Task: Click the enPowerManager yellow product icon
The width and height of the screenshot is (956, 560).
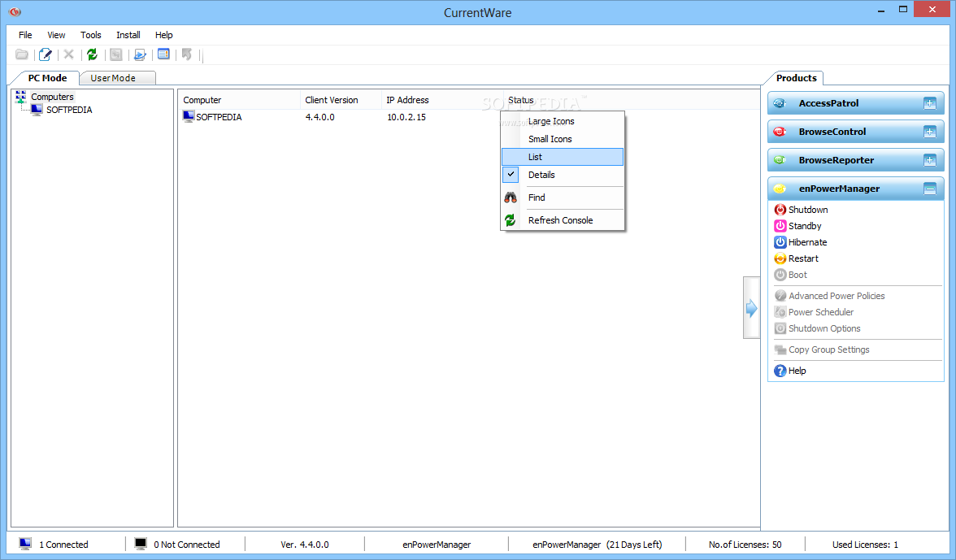Action: (780, 189)
